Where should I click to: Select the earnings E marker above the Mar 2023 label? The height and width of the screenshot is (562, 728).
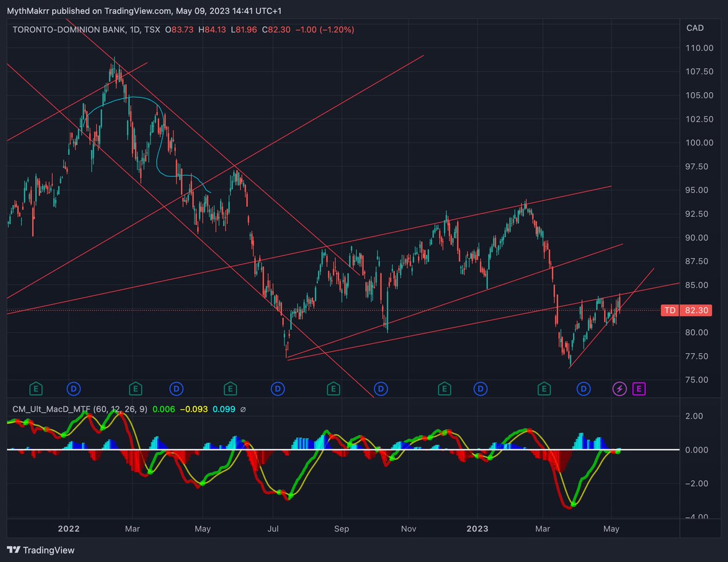tap(545, 387)
